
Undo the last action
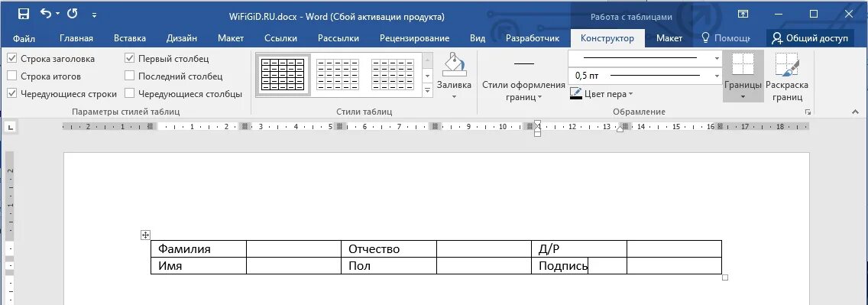[46, 14]
